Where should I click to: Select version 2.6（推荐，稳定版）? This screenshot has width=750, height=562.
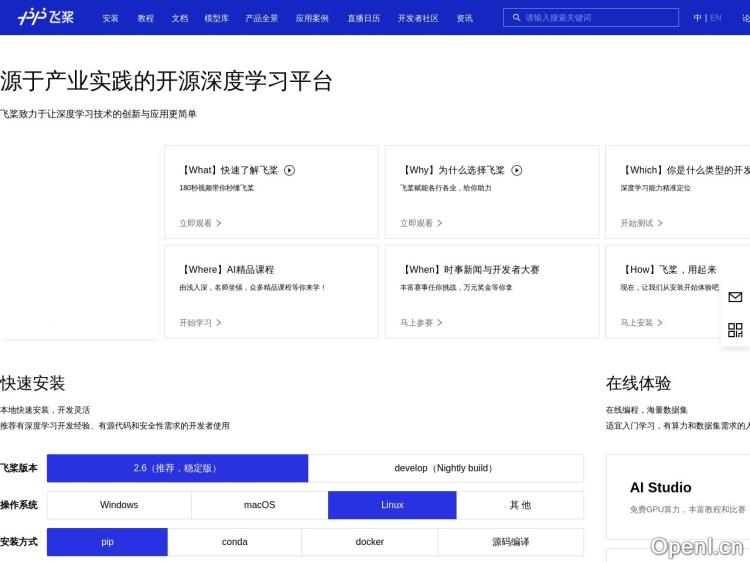tap(177, 468)
